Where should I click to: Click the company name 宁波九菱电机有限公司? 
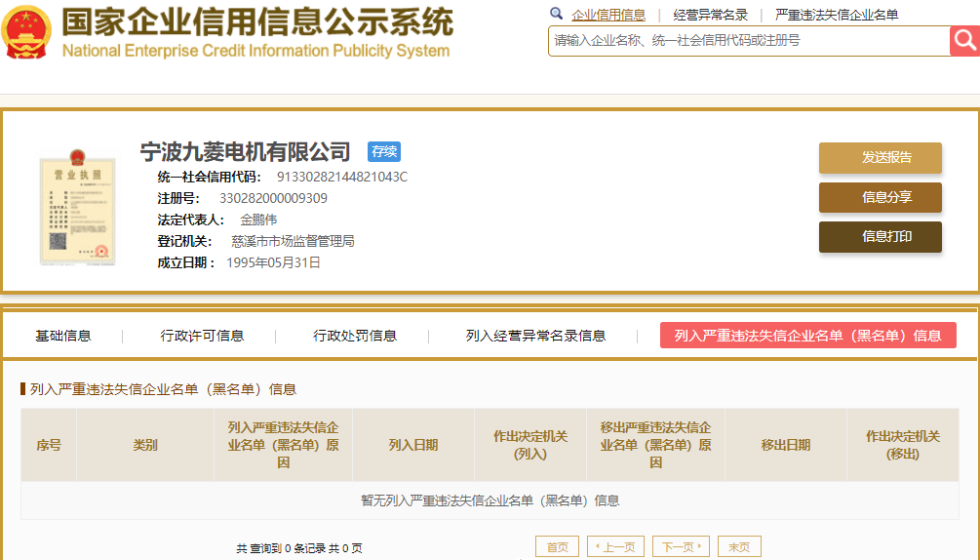pyautogui.click(x=245, y=151)
